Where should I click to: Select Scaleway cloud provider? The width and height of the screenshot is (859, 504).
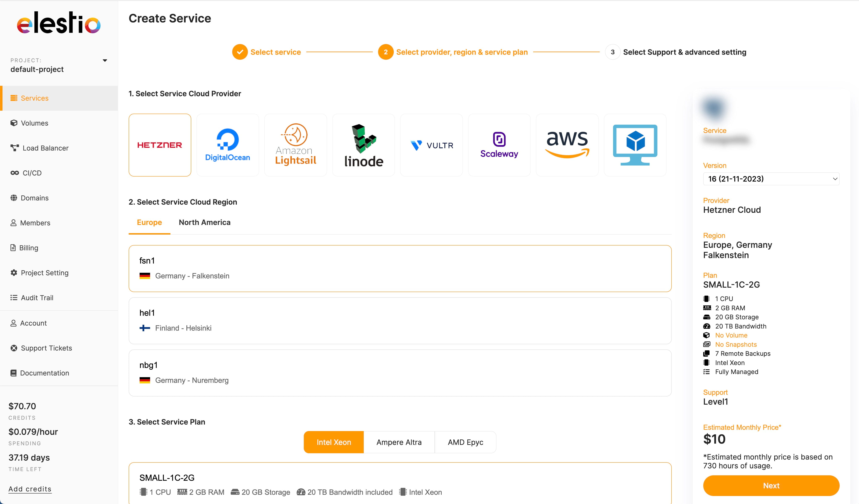point(499,145)
